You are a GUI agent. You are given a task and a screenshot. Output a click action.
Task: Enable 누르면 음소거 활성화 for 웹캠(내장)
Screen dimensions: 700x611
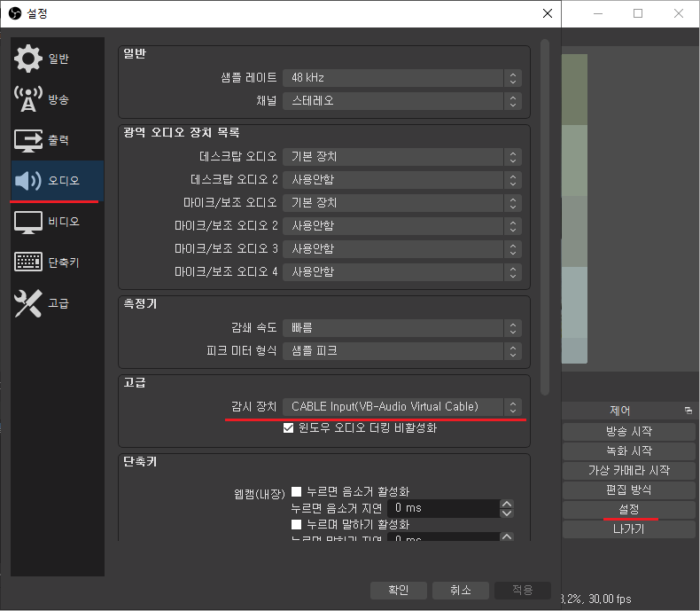pyautogui.click(x=297, y=492)
